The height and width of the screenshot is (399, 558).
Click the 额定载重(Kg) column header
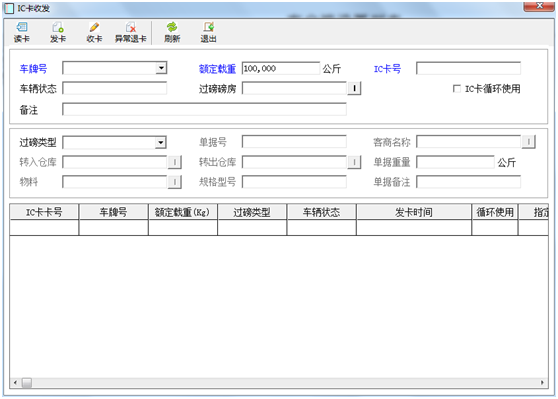(183, 212)
